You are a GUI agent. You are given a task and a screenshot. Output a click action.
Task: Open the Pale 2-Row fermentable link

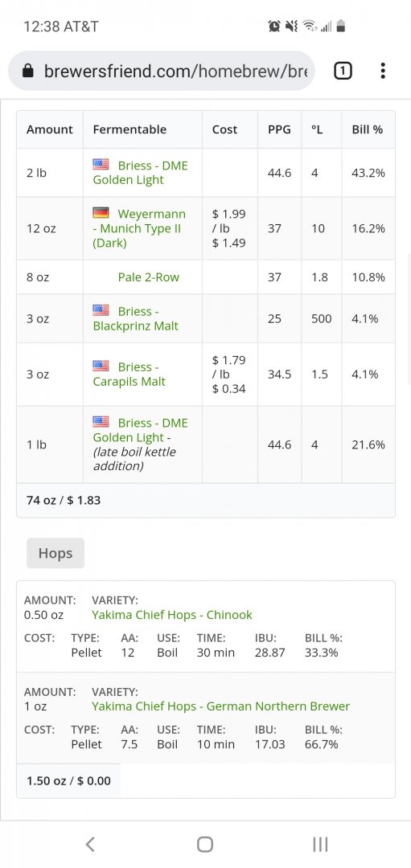[149, 276]
